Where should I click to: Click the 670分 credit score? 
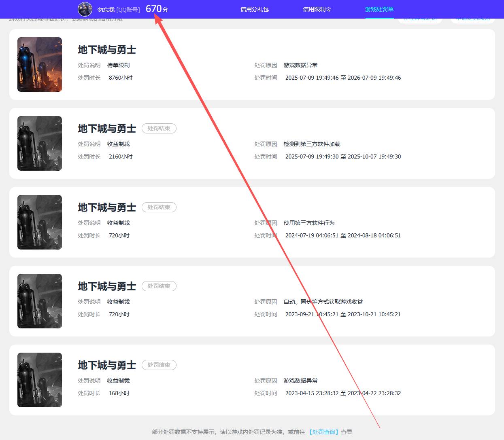157,9
